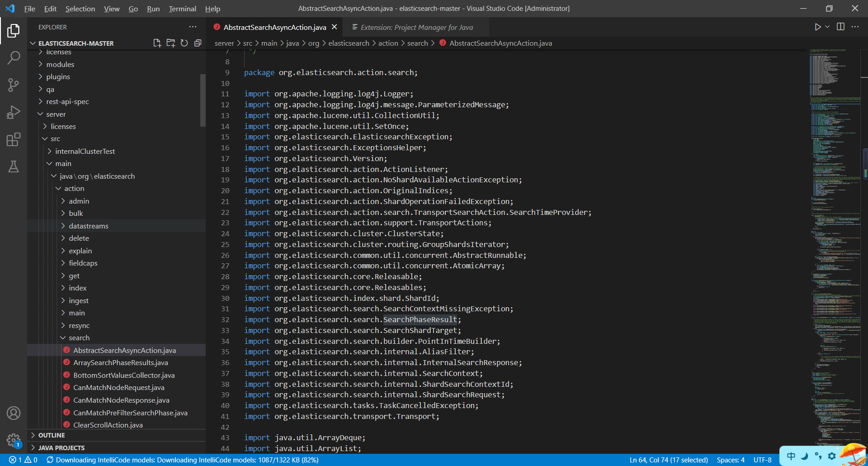868x466 pixels.
Task: Click the elasticsearch breadcrumb segment
Action: click(349, 43)
